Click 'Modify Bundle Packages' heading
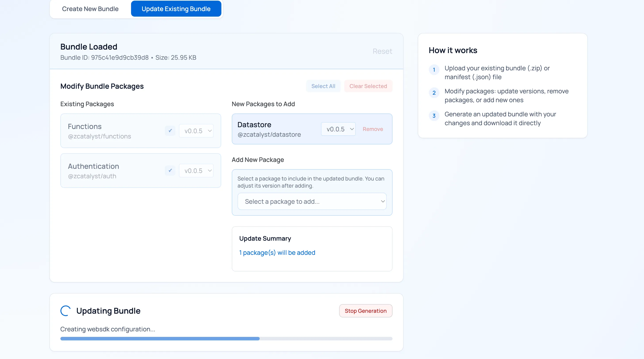 click(x=102, y=86)
